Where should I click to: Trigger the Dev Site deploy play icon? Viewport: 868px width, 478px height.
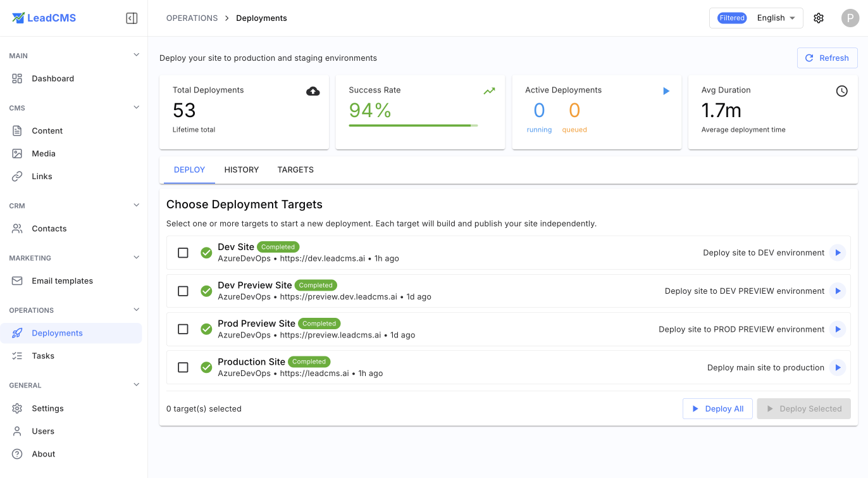point(837,253)
